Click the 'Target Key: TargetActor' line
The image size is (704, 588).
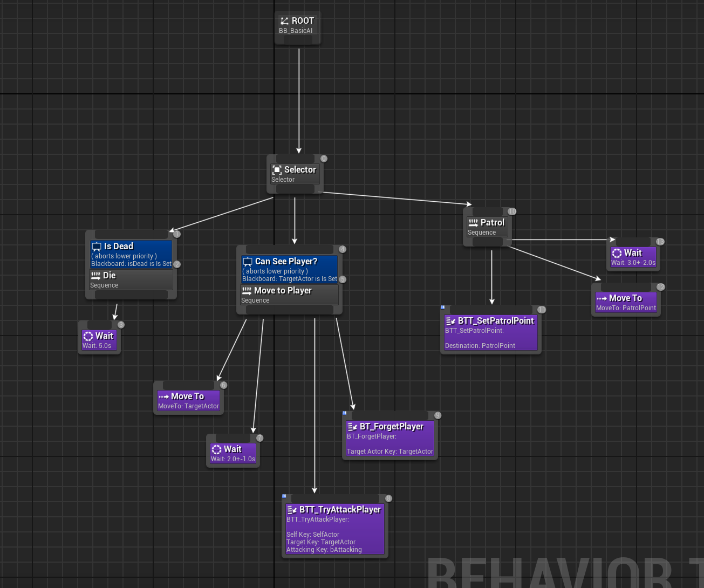click(x=321, y=542)
